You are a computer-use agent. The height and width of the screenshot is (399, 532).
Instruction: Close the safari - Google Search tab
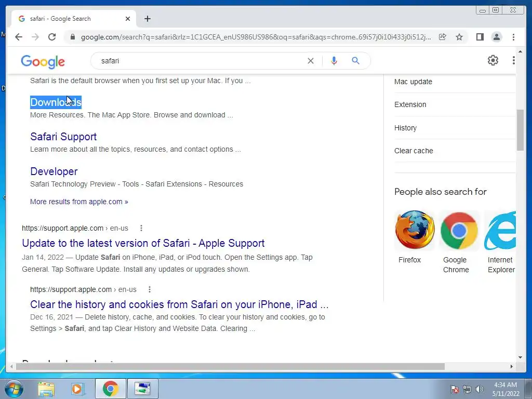click(128, 19)
